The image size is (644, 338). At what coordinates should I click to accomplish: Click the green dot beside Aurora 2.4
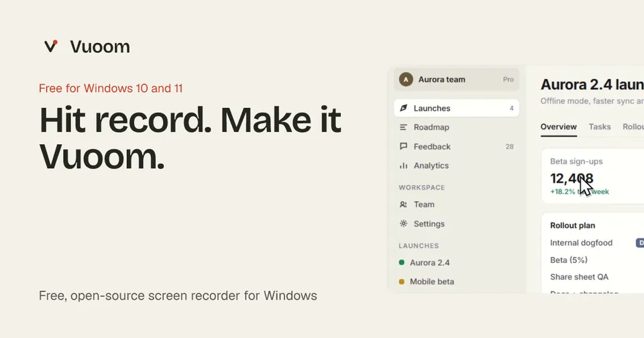[x=402, y=262]
